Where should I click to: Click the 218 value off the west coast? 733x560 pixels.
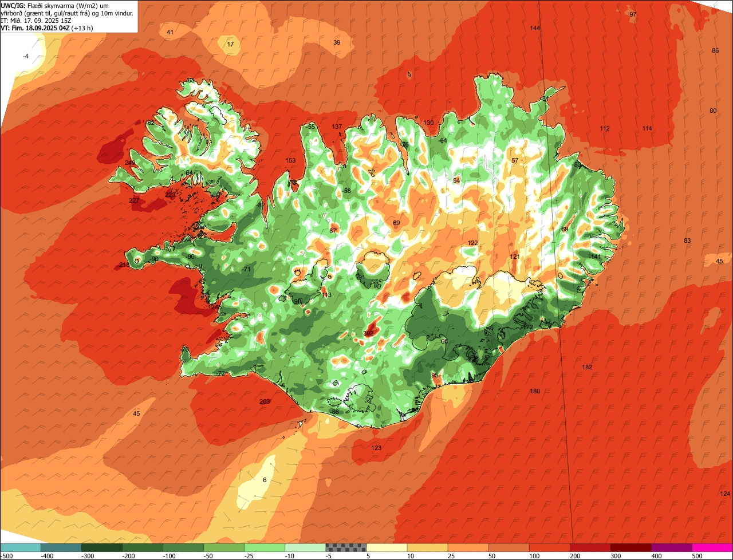(x=124, y=265)
